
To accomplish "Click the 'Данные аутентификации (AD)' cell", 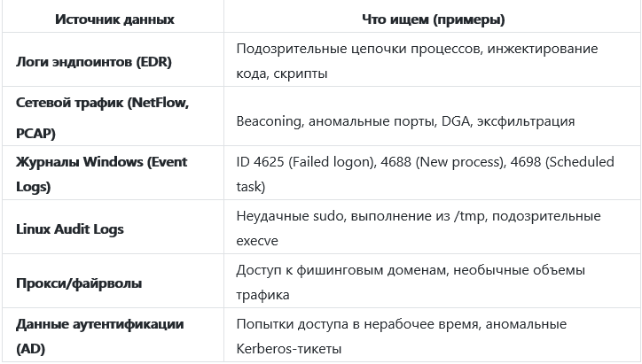I will [100, 337].
